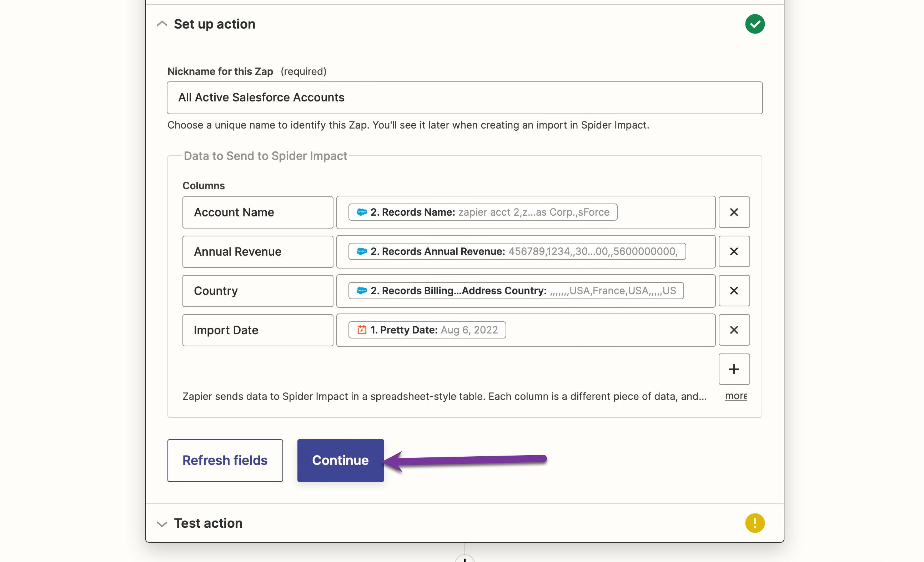Remove the Import Date column row
Viewport: 924px width, 562px height.
tap(734, 330)
